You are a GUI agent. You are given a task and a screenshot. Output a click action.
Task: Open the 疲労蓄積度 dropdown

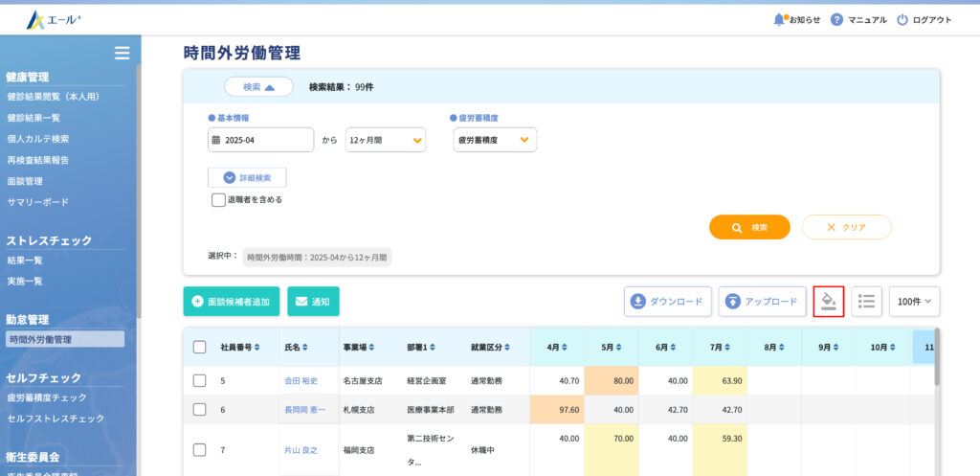[x=495, y=140]
